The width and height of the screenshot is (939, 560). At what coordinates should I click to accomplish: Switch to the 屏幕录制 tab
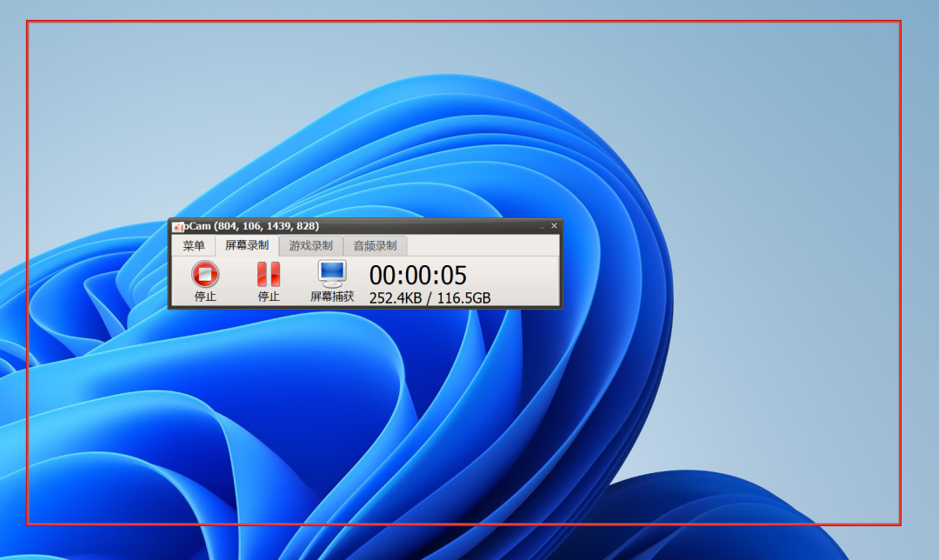coord(247,246)
